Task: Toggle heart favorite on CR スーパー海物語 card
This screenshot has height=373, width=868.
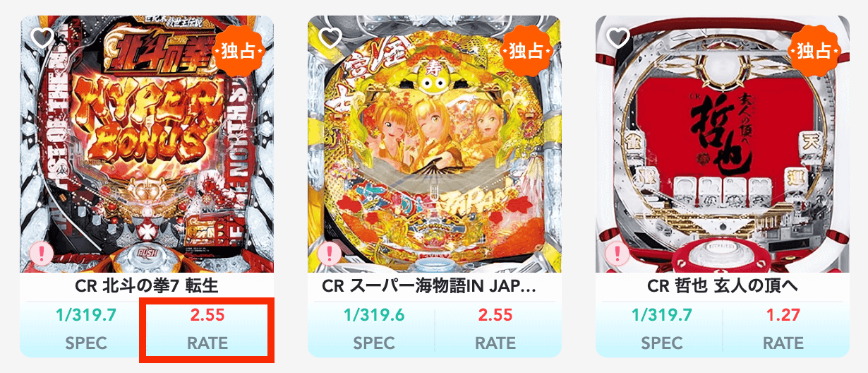Action: (331, 37)
